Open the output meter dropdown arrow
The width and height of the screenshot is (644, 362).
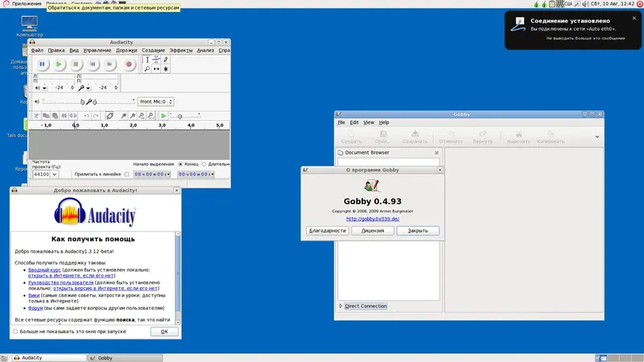pyautogui.click(x=44, y=88)
